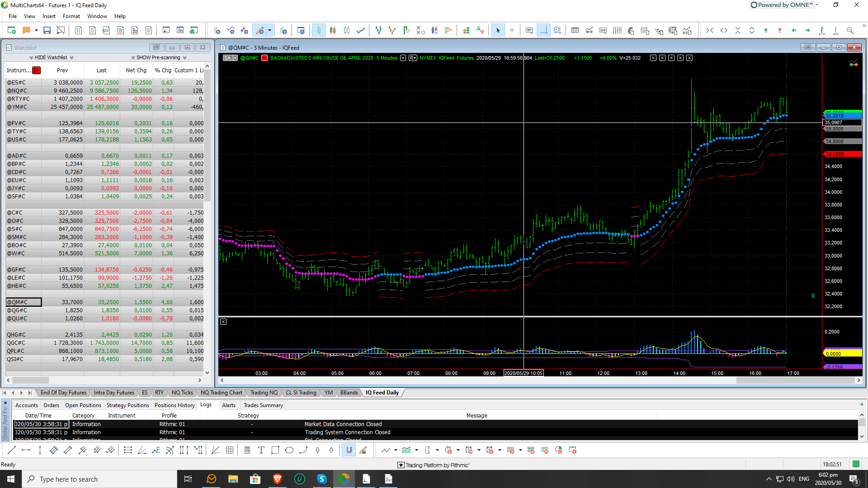Toggle the third chart status line checkbox

(x=671, y=58)
